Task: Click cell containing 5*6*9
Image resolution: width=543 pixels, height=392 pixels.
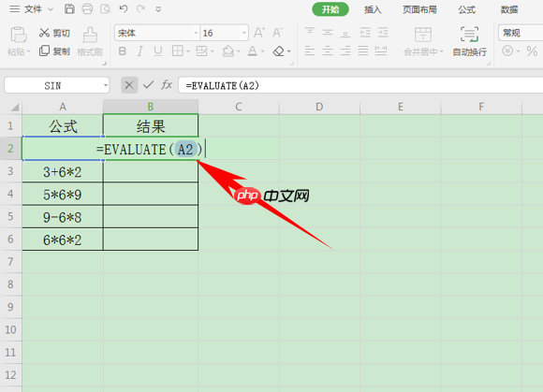Action: (x=63, y=195)
